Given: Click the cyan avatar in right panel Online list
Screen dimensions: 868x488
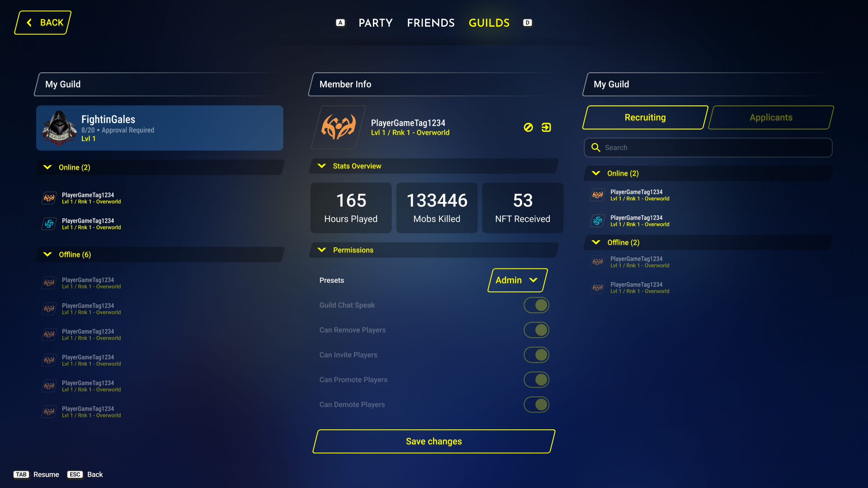Looking at the screenshot, I should [x=598, y=221].
